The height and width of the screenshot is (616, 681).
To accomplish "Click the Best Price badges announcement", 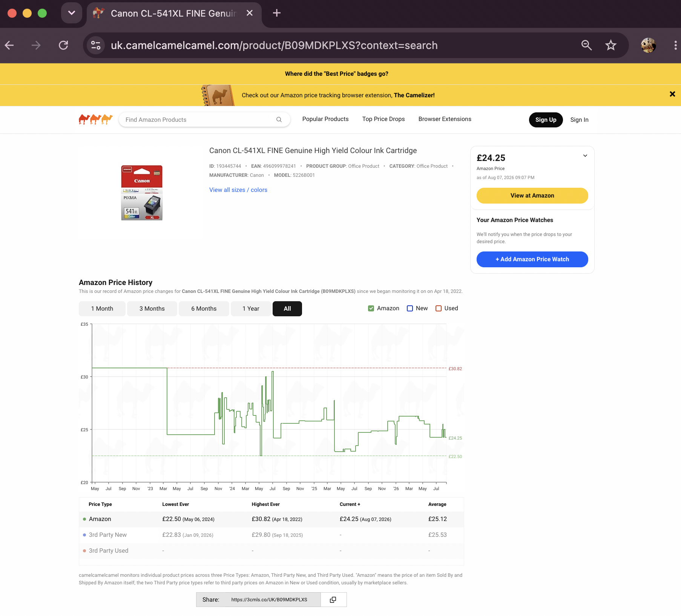I will tap(337, 74).
